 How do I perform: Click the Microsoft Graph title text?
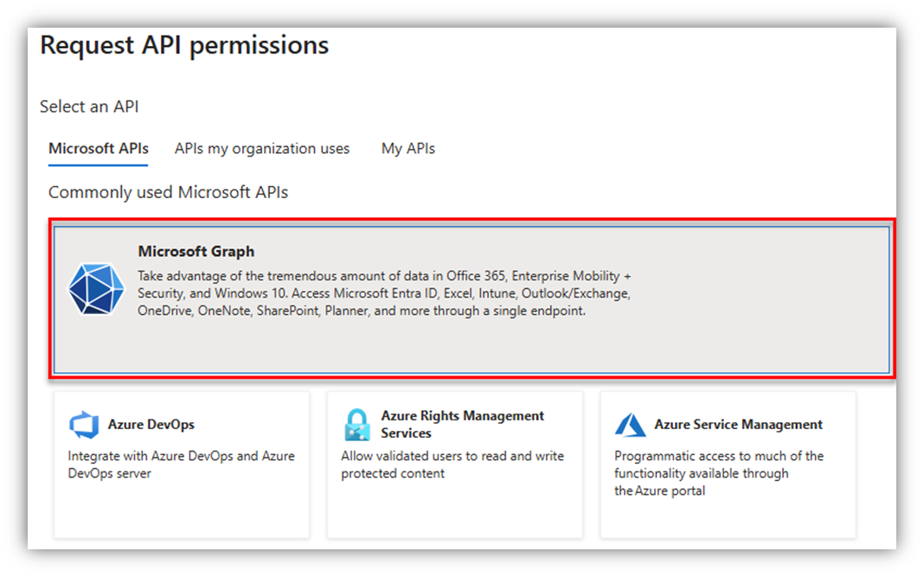tap(196, 252)
